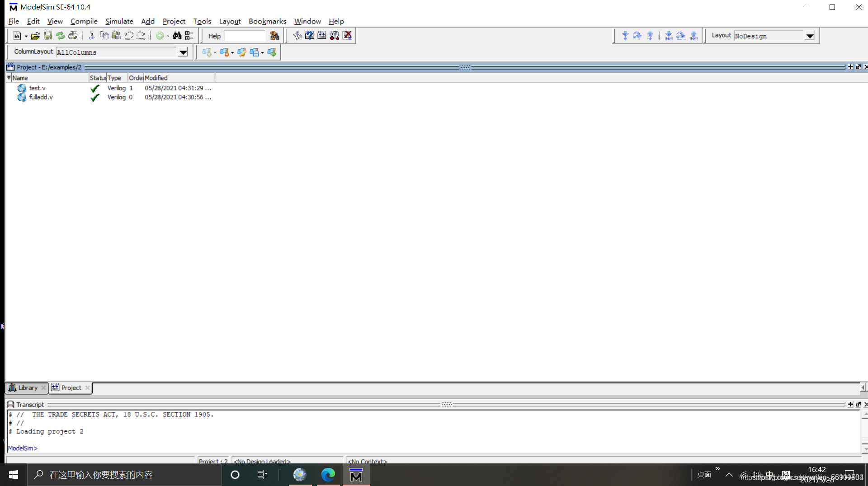Click the bookmark pencil edit icon
Screen dimensions: 868x486
[x=242, y=52]
